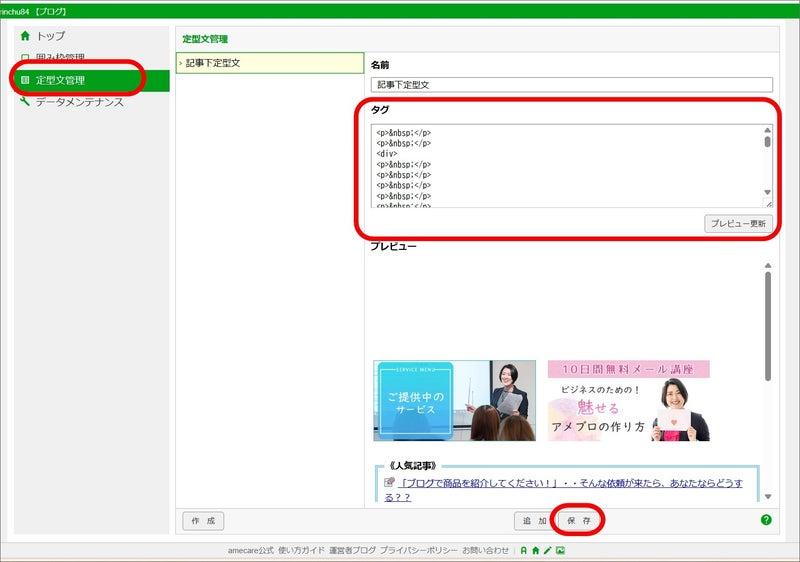Screen dimensions: 800x562
Task: Select 記事下定型文 in the template list
Action: click(270, 63)
